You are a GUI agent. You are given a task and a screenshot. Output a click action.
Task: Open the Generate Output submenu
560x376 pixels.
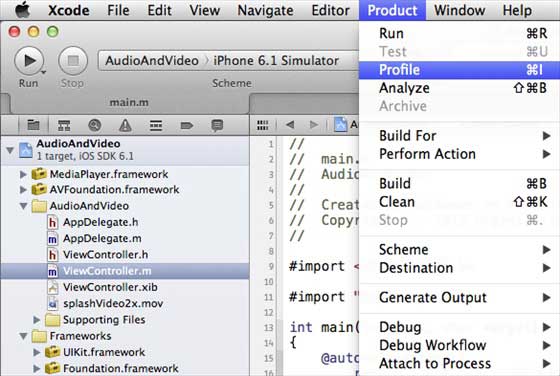click(x=459, y=297)
